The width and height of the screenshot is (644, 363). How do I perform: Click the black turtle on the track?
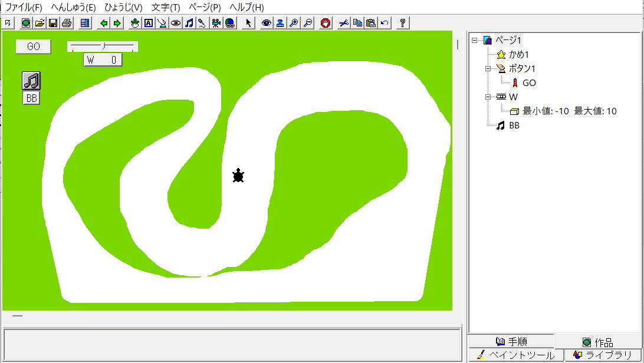tap(238, 176)
